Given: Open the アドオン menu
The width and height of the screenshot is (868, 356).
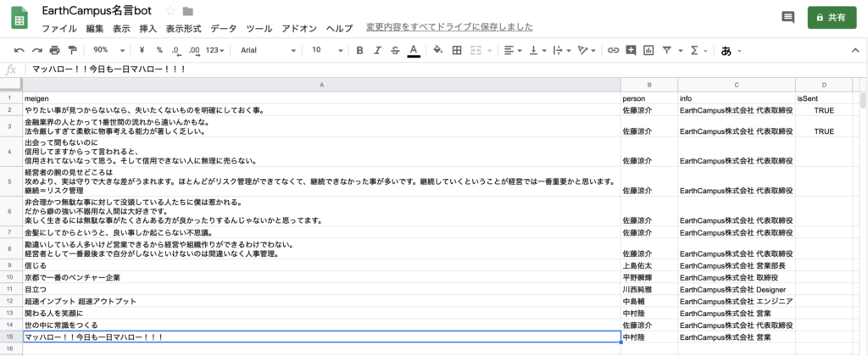Looking at the screenshot, I should pyautogui.click(x=299, y=29).
